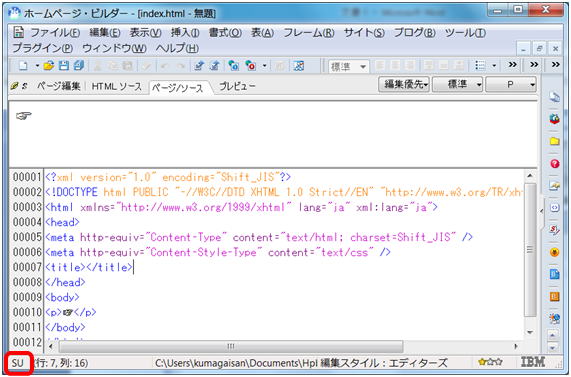Open the プラグイン menu

tap(43, 48)
